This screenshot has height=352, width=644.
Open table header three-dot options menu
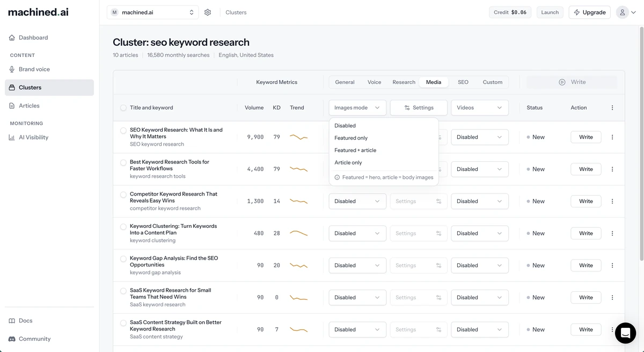(x=612, y=107)
